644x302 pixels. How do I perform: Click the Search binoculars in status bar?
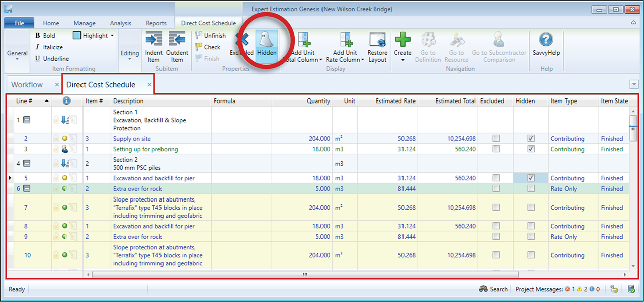point(484,289)
